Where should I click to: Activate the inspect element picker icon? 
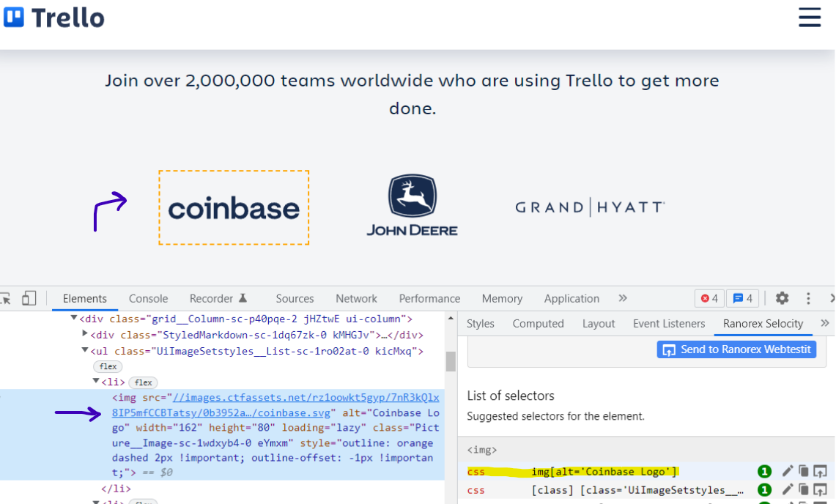tap(5, 298)
